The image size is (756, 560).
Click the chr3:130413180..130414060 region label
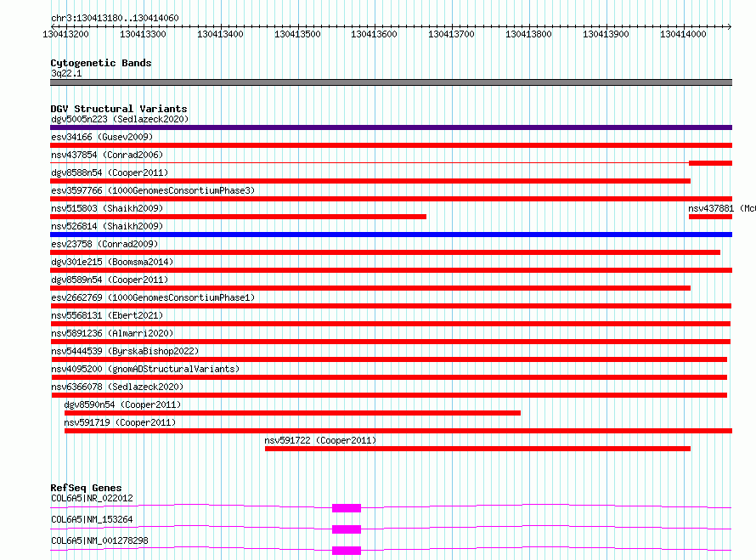point(115,18)
